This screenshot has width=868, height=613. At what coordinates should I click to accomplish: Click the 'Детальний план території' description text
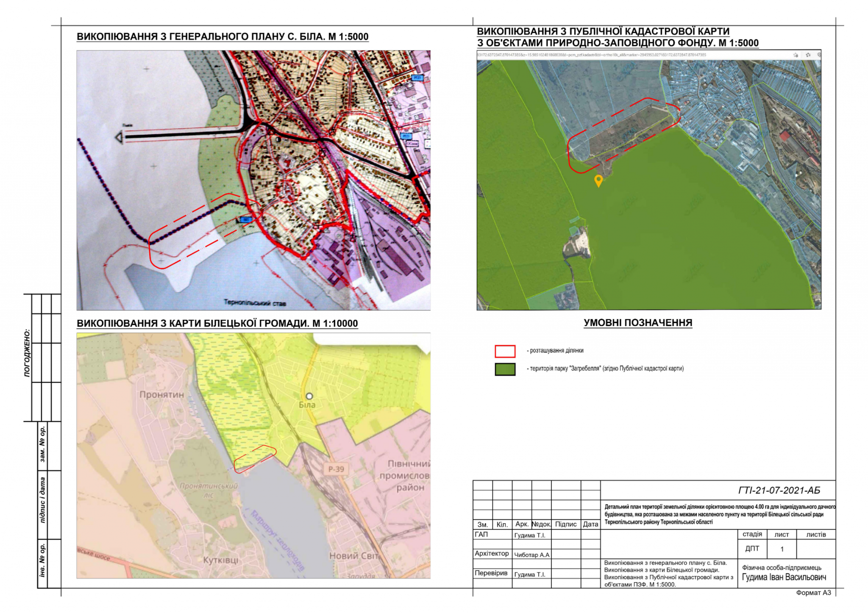tap(720, 514)
